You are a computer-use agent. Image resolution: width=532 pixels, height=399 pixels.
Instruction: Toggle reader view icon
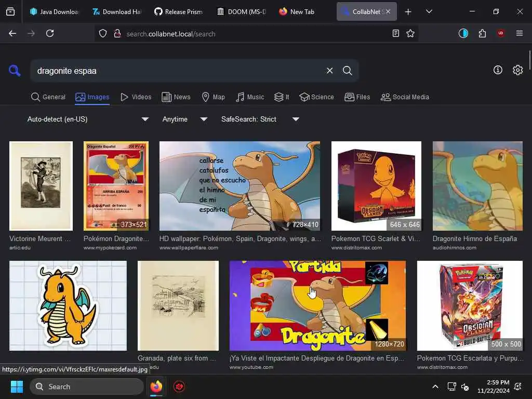coord(395,33)
